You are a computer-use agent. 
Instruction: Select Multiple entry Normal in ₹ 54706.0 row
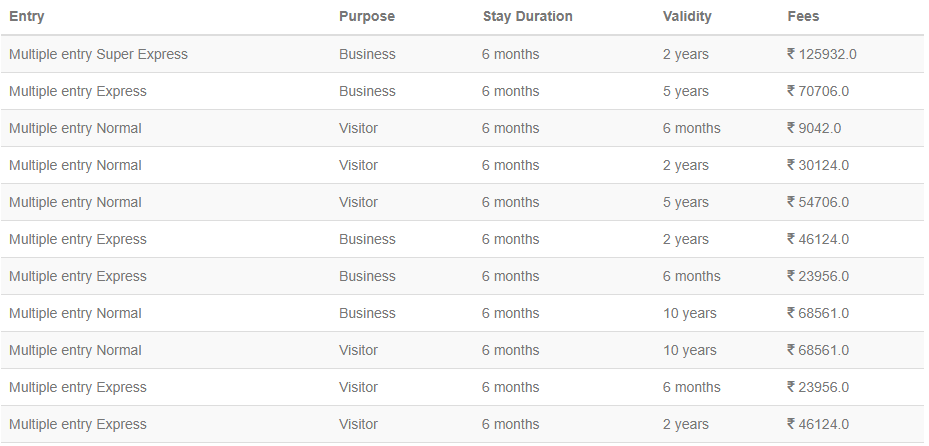pos(75,202)
